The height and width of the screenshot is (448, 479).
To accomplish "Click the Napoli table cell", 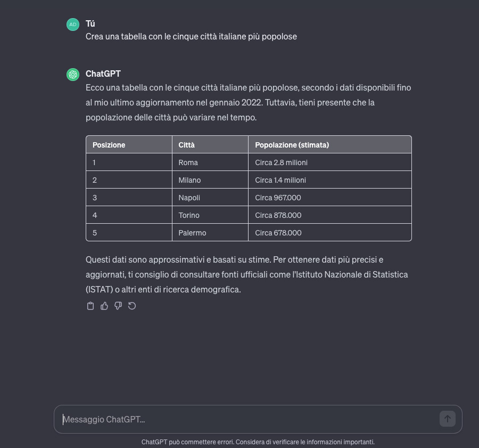I will pyautogui.click(x=189, y=198).
